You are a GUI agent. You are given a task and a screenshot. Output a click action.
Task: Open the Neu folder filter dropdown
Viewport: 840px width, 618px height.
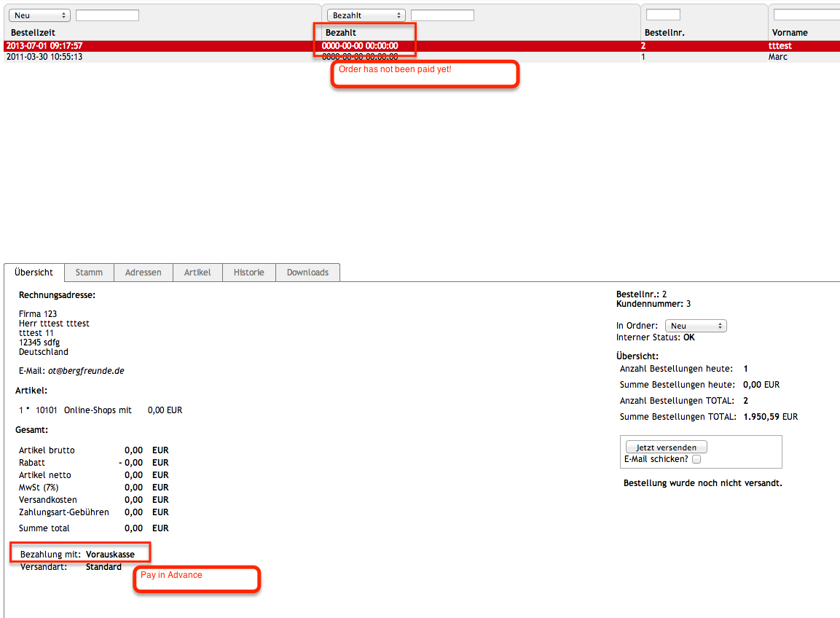[x=39, y=15]
